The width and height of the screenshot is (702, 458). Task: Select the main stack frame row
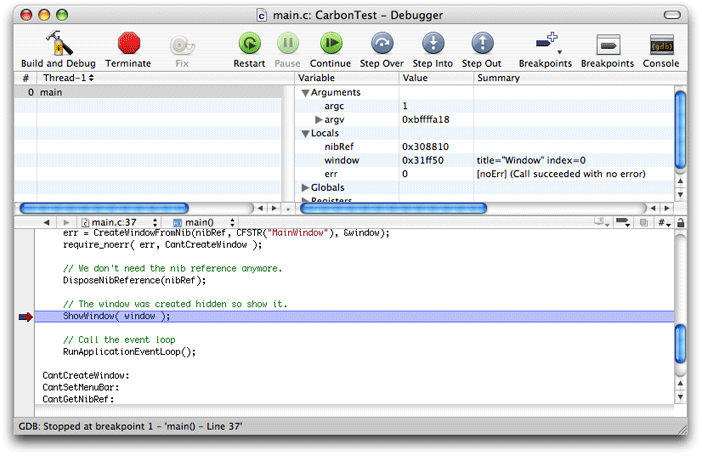pyautogui.click(x=50, y=92)
